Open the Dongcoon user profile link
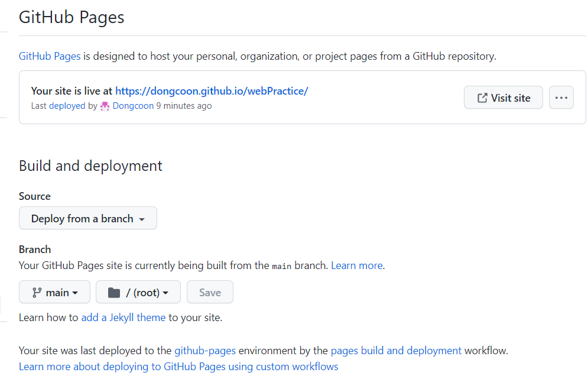Viewport: 588px width, 379px height. [133, 106]
